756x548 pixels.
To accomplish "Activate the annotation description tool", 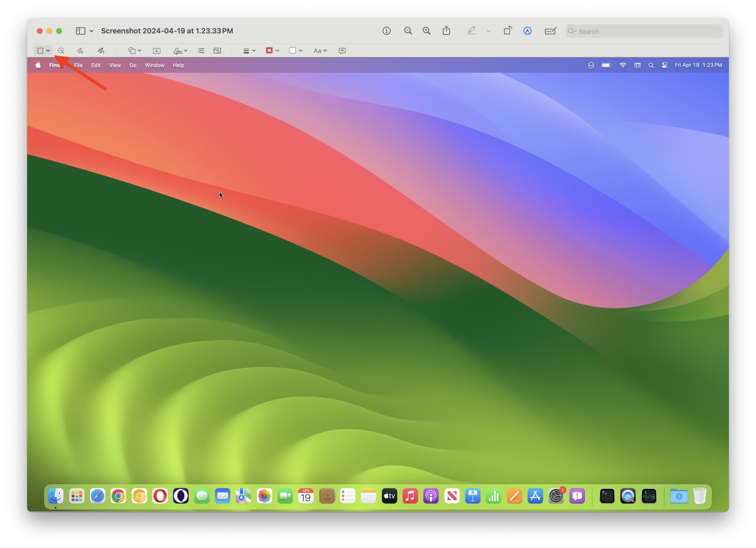I will pos(341,50).
